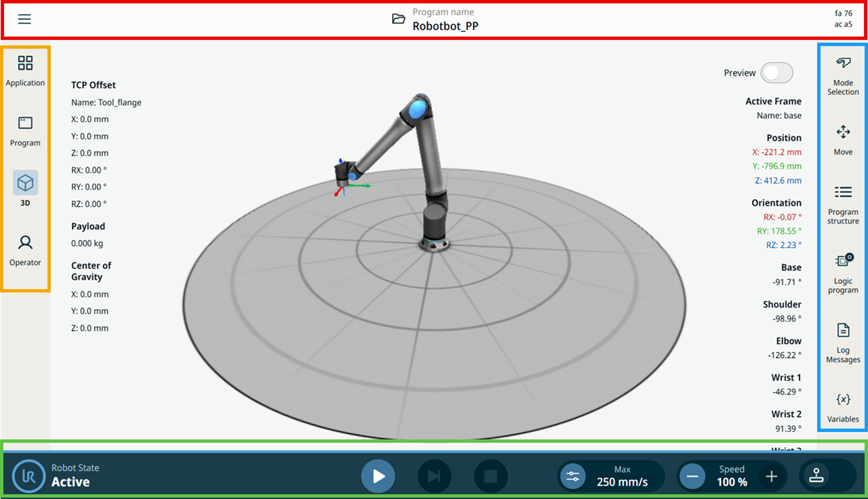This screenshot has height=499, width=868.
Task: Click the Step forward button
Action: pyautogui.click(x=435, y=476)
